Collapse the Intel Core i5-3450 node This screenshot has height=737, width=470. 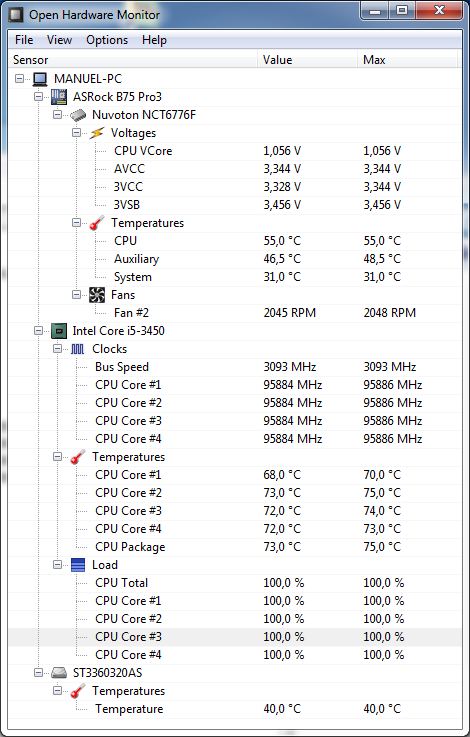(39, 331)
